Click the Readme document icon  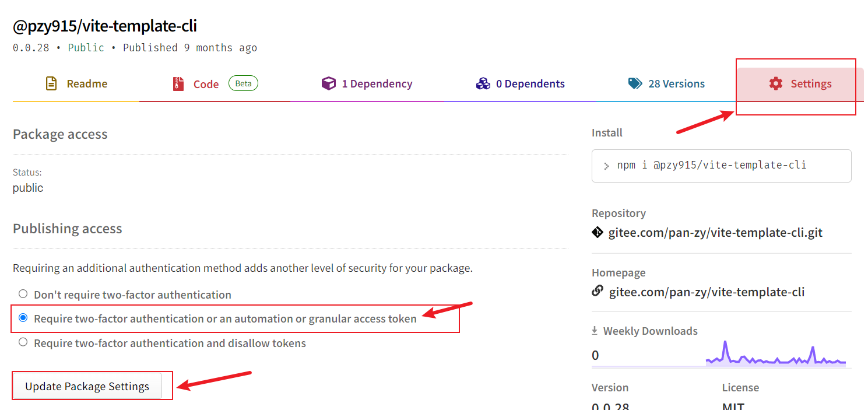coord(51,84)
